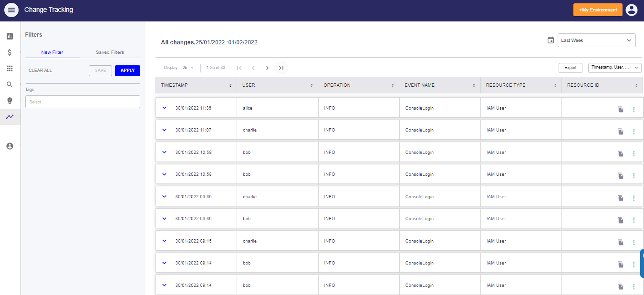Sort by the Event Name column arrow
This screenshot has height=295, width=644.
click(x=474, y=85)
